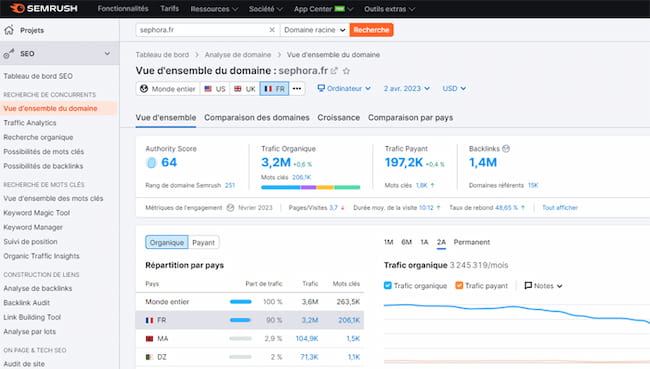Click the Notes flag icon
This screenshot has width=650, height=369.
(528, 286)
